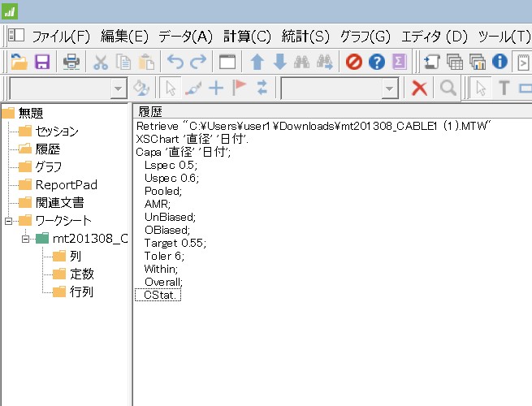Click the XSChart history line

192,139
